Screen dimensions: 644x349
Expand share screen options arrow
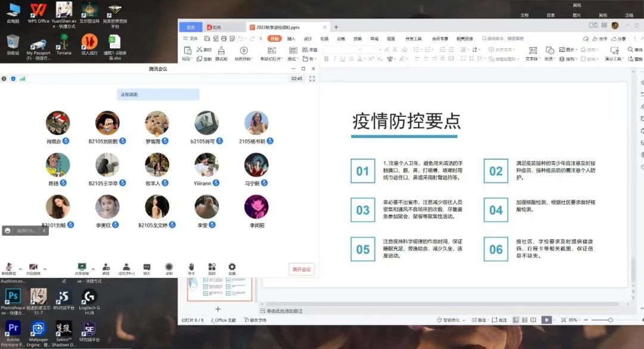coord(93,269)
